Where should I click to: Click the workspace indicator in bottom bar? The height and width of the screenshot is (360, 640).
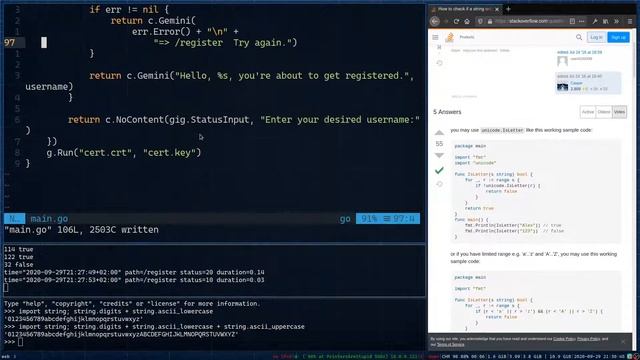click(x=9, y=356)
